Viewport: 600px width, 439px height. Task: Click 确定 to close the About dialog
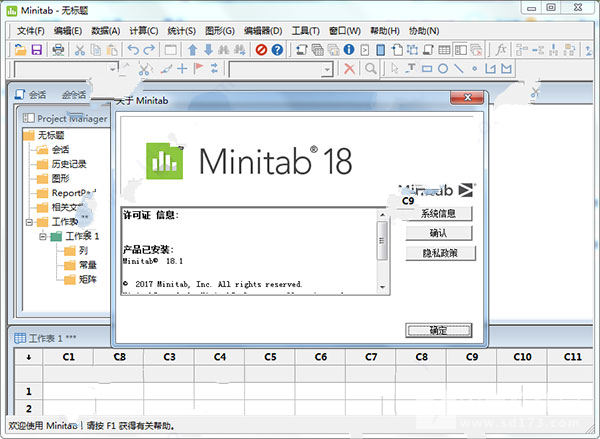(x=439, y=330)
